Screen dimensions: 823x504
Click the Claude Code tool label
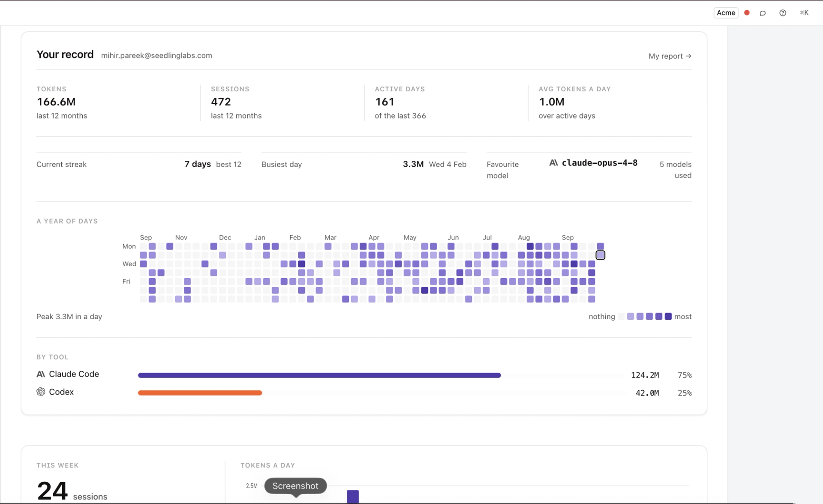[x=74, y=374]
